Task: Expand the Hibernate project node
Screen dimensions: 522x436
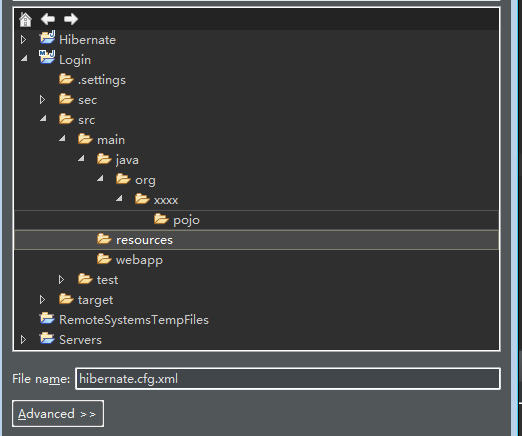Action: pyautogui.click(x=23, y=40)
